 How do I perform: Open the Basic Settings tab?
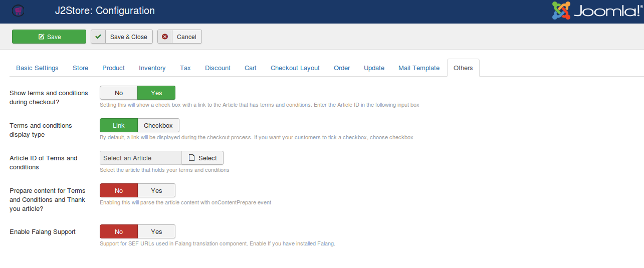(x=37, y=68)
